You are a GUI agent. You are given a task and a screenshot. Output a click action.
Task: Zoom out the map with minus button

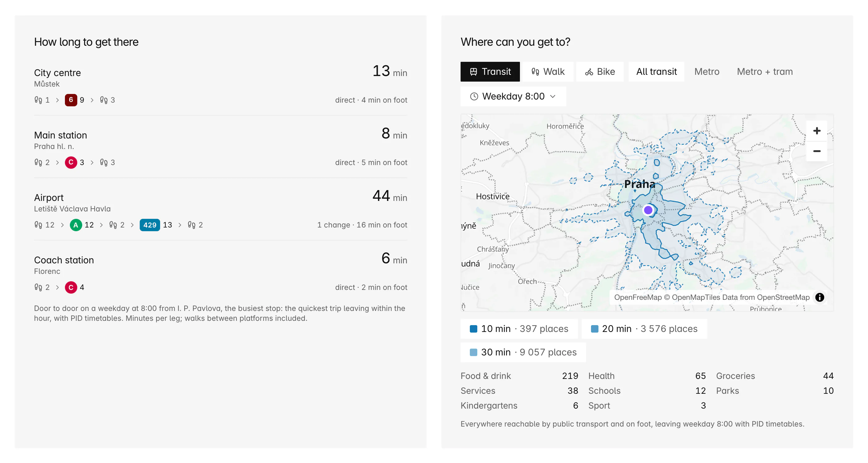coord(817,151)
